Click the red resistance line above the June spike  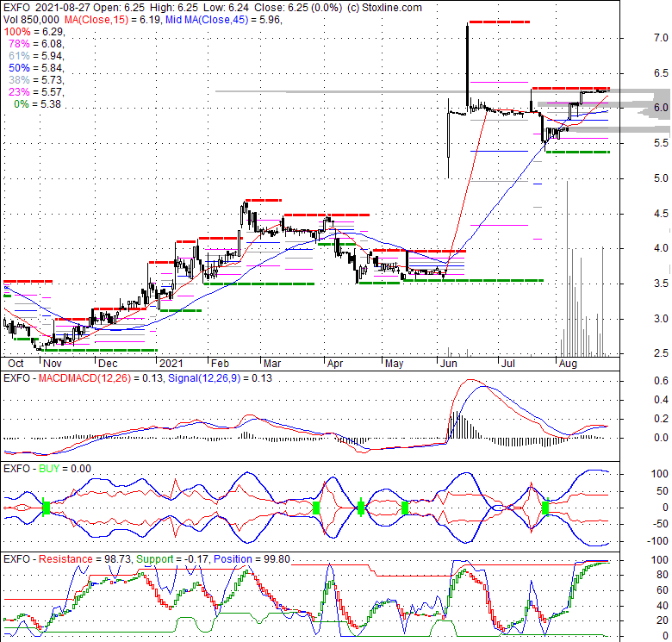pos(500,22)
